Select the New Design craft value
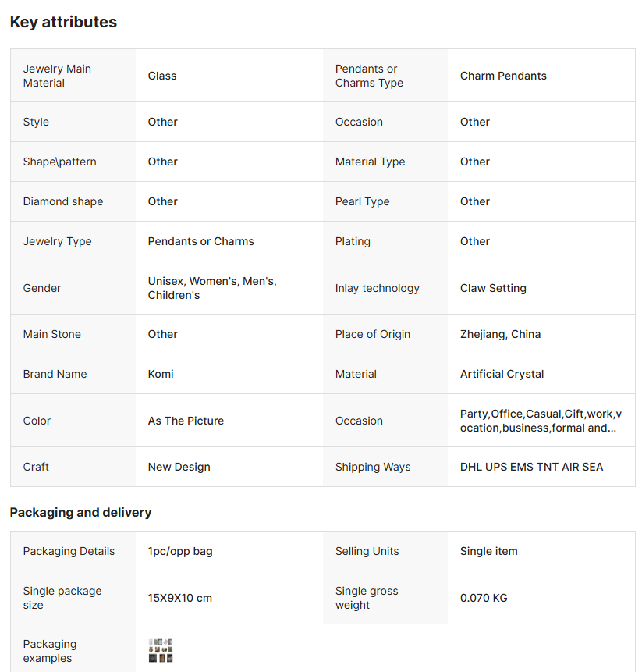Image resolution: width=642 pixels, height=672 pixels. click(x=179, y=467)
